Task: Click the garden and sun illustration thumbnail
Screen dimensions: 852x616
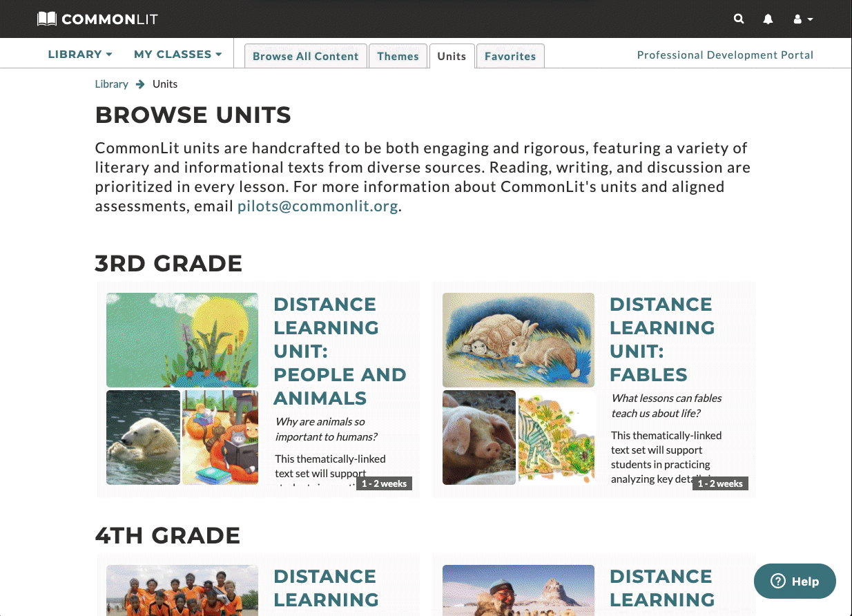Action: pyautogui.click(x=182, y=340)
